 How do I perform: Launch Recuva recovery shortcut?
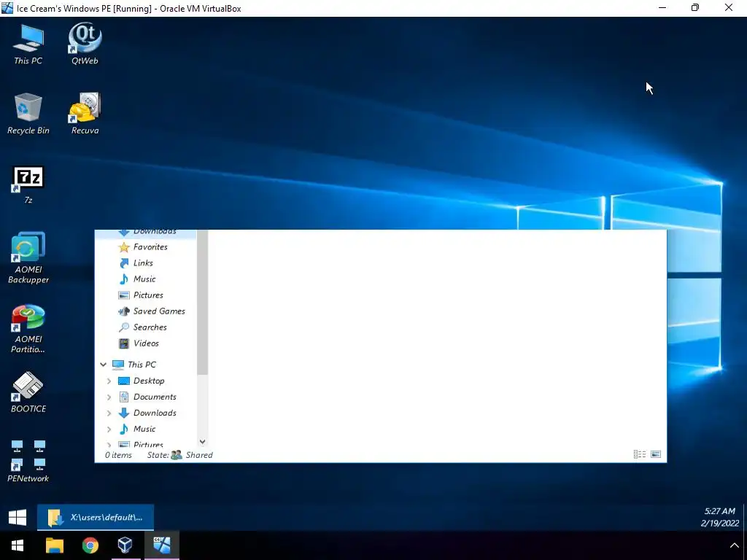pyautogui.click(x=85, y=113)
